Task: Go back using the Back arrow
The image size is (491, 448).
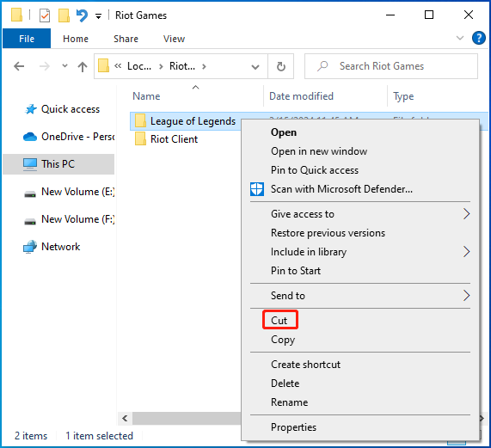Action: (19, 66)
